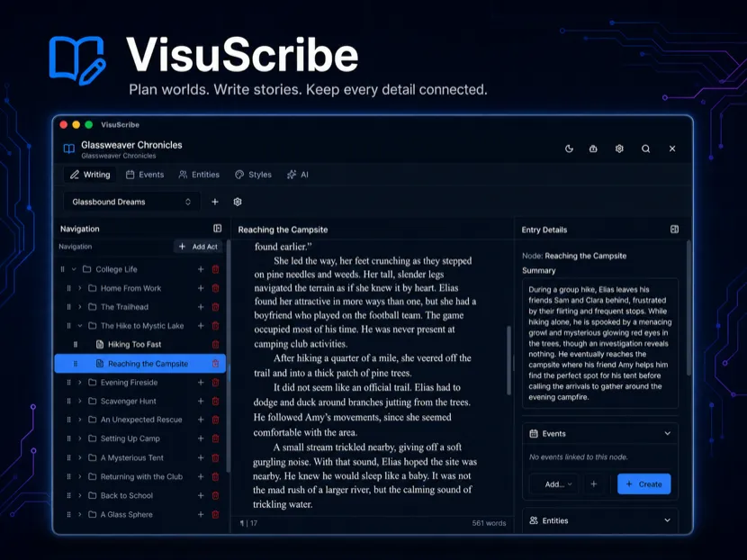The image size is (747, 560).
Task: Delete the Hiking Too Fast scene
Action: [x=215, y=344]
